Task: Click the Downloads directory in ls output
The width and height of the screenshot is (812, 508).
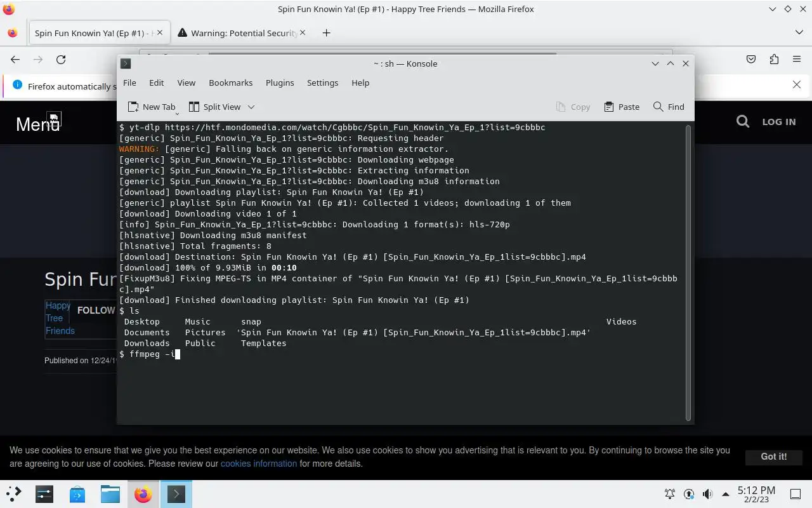Action: 147,343
